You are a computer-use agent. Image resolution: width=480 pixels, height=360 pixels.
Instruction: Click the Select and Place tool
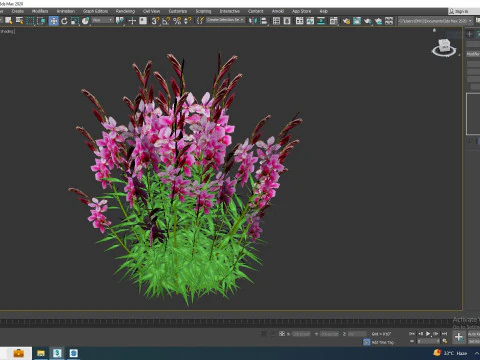tap(85, 21)
